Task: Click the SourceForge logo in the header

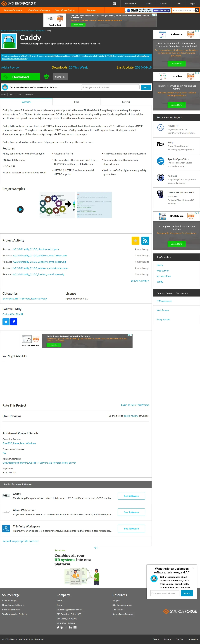Action: [19, 4]
